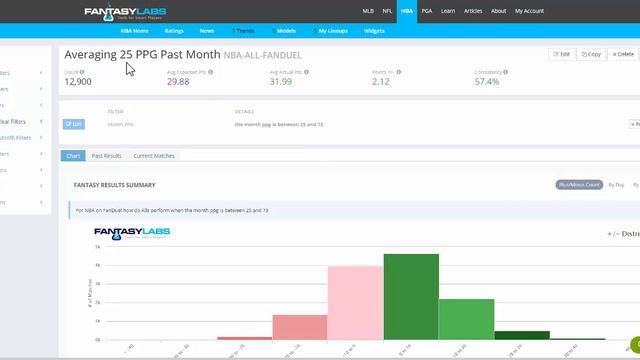The width and height of the screenshot is (640, 360).
Task: Open the Articles menu item
Action: click(x=473, y=11)
